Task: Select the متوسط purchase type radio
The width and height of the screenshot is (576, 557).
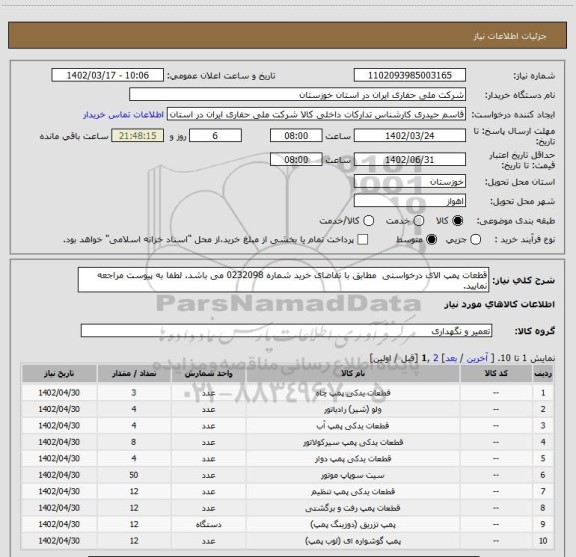Action: point(431,240)
